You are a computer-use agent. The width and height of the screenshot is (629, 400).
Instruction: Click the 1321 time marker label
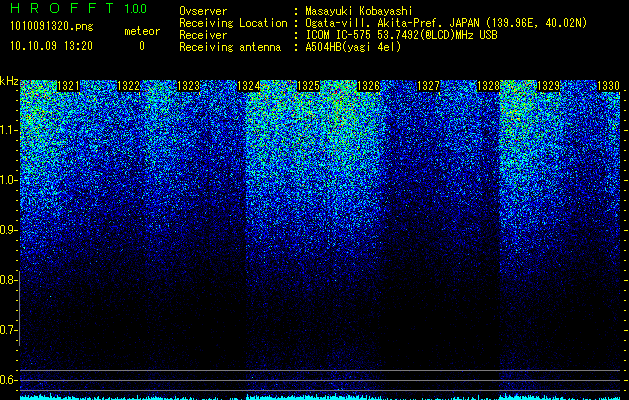tap(68, 86)
